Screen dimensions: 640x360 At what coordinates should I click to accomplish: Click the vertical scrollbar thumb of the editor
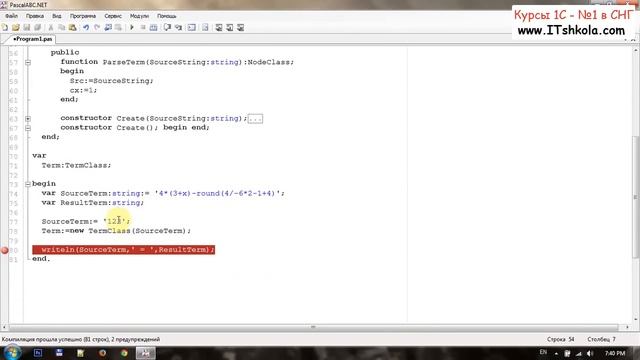[636, 196]
